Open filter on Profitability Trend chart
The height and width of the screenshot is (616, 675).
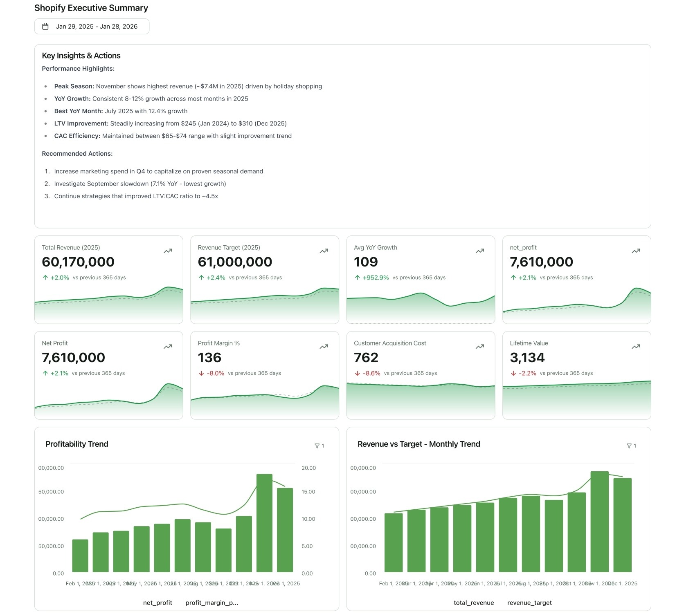point(319,446)
